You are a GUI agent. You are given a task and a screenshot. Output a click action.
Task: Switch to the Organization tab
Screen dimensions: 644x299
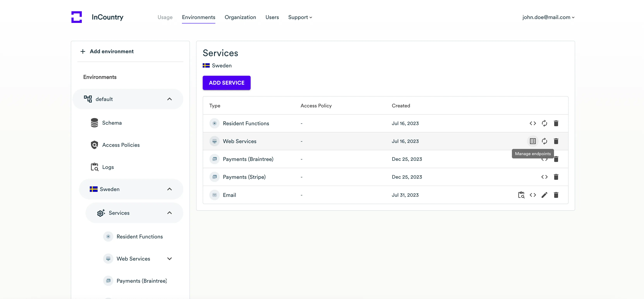click(x=240, y=17)
